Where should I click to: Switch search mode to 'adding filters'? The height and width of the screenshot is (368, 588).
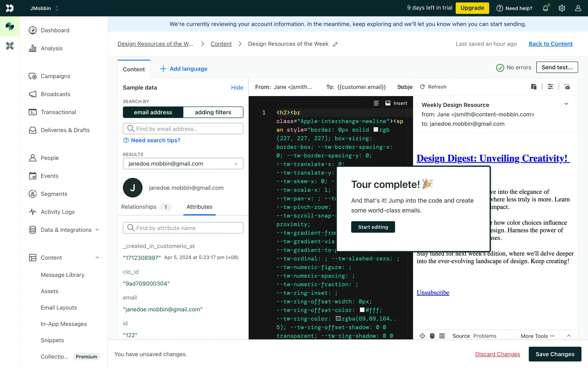point(213,112)
